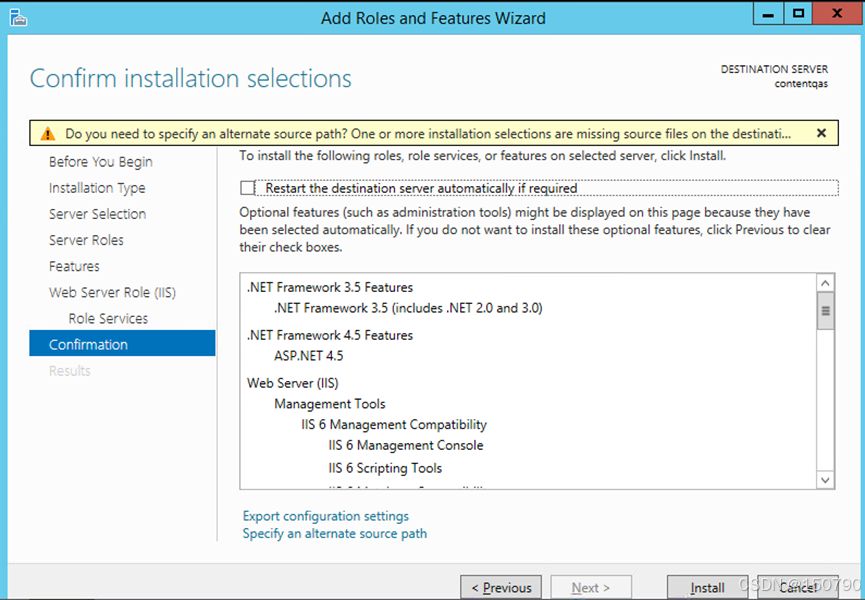Select IIS 6 Management Compatibility entry
Viewport: 865px width, 600px height.
pyautogui.click(x=394, y=425)
